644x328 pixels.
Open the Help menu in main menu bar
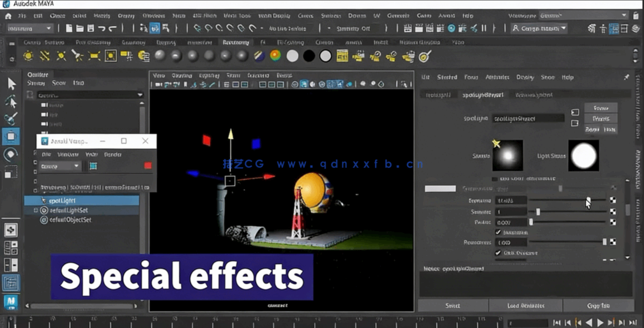[x=468, y=16]
